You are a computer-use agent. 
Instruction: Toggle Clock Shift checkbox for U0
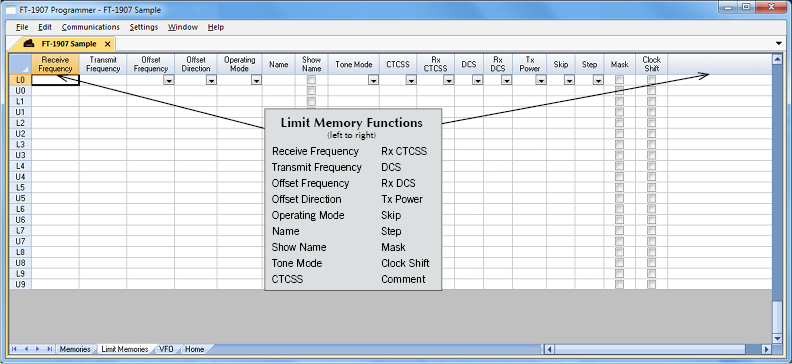pyautogui.click(x=652, y=90)
